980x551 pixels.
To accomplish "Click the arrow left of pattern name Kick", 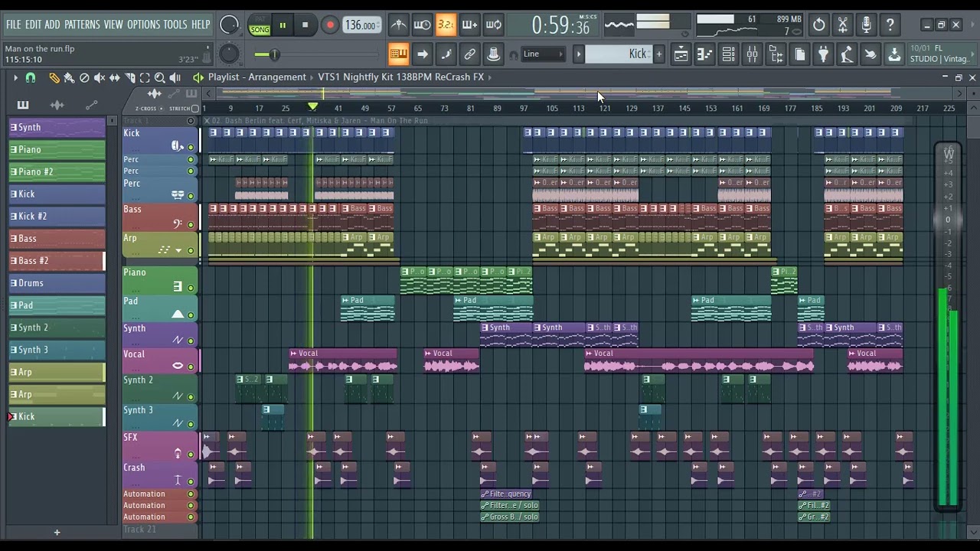I will point(579,54).
